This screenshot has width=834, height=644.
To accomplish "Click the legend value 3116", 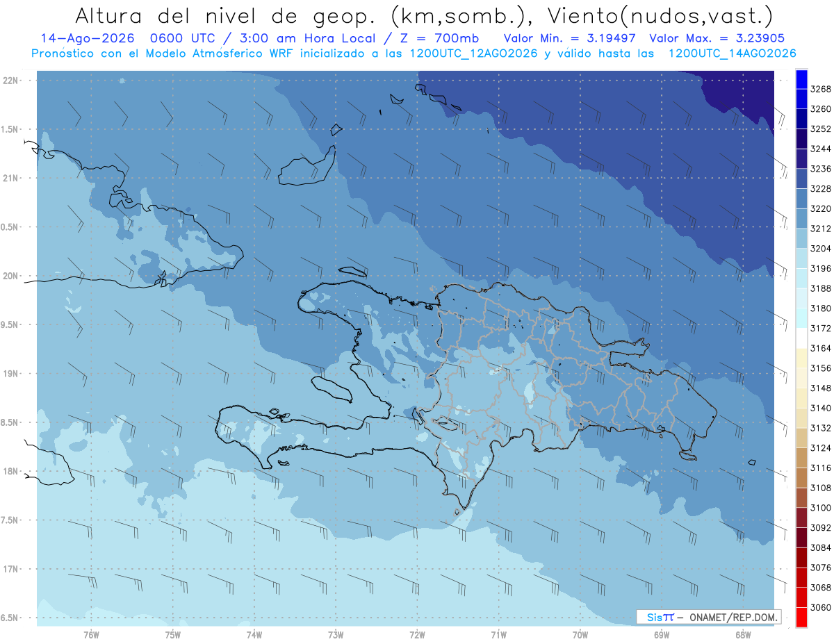I will click(820, 468).
